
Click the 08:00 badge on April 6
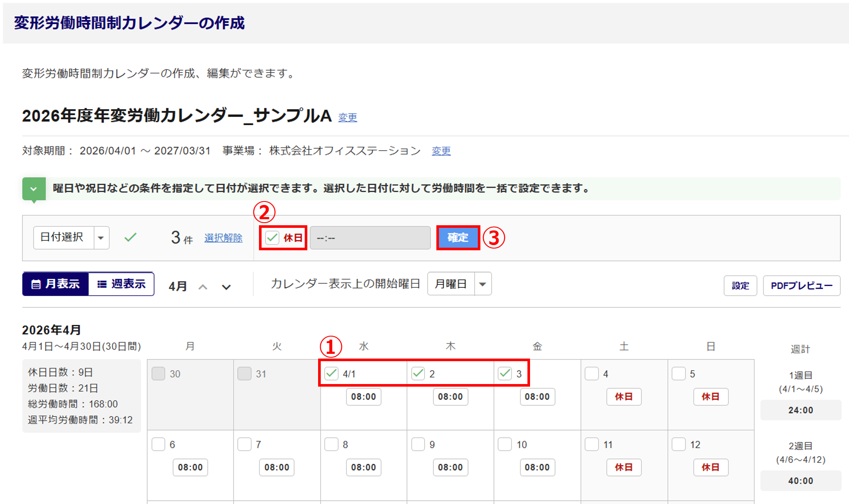190,467
